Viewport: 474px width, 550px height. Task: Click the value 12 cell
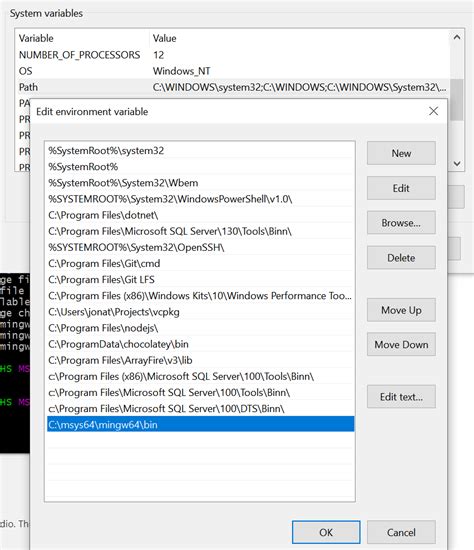159,55
